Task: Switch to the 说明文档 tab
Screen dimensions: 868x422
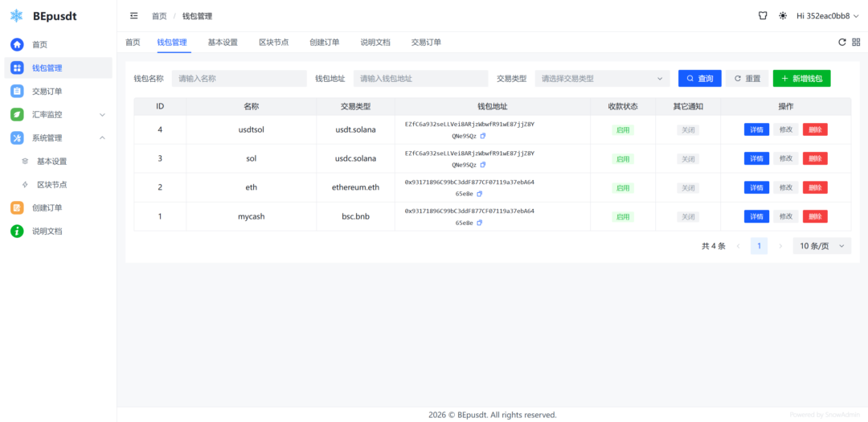Action: (375, 42)
